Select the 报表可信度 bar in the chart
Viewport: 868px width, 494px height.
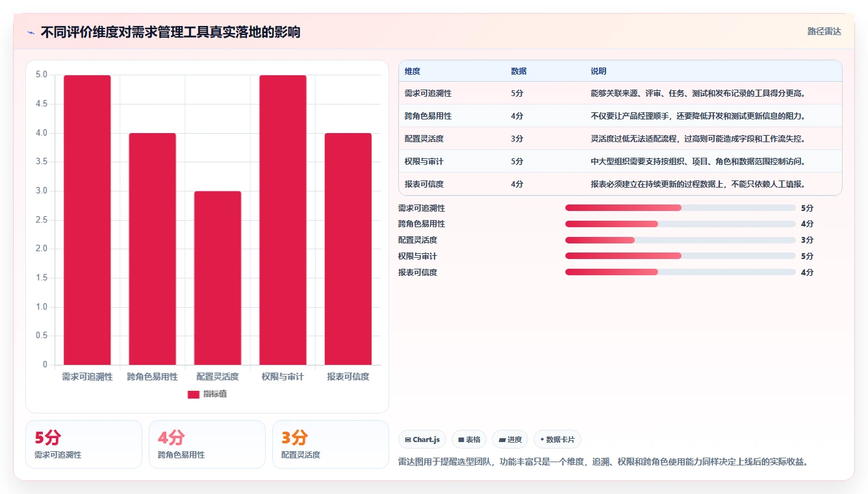(x=348, y=249)
